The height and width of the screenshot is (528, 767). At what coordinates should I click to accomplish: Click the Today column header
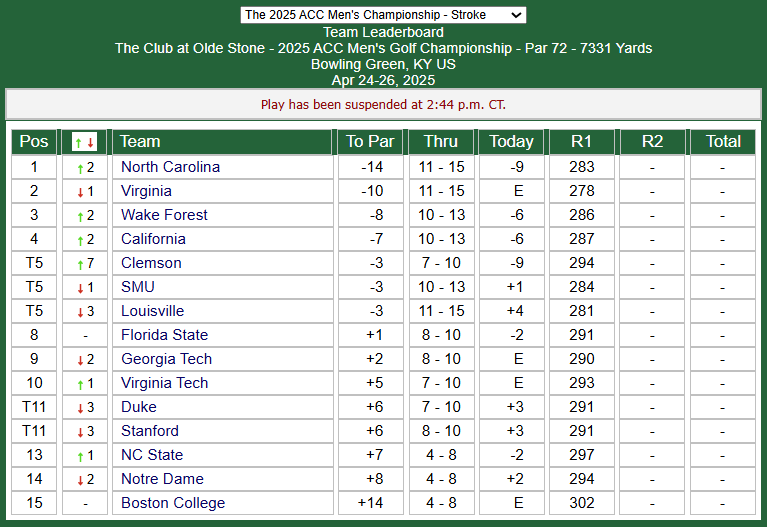coord(511,142)
